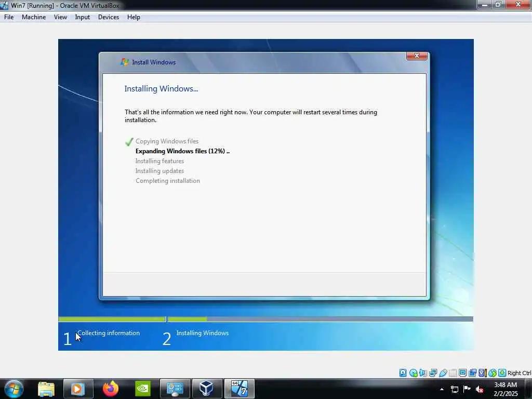
Task: Open Windows Media Player taskbar button
Action: [78, 389]
